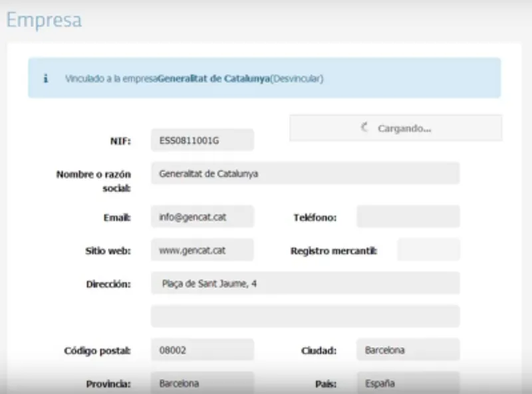Click the País: label

click(326, 384)
